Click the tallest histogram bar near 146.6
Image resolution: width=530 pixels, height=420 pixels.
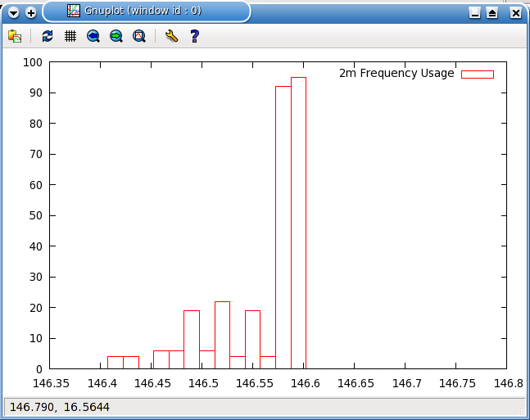coord(298,223)
